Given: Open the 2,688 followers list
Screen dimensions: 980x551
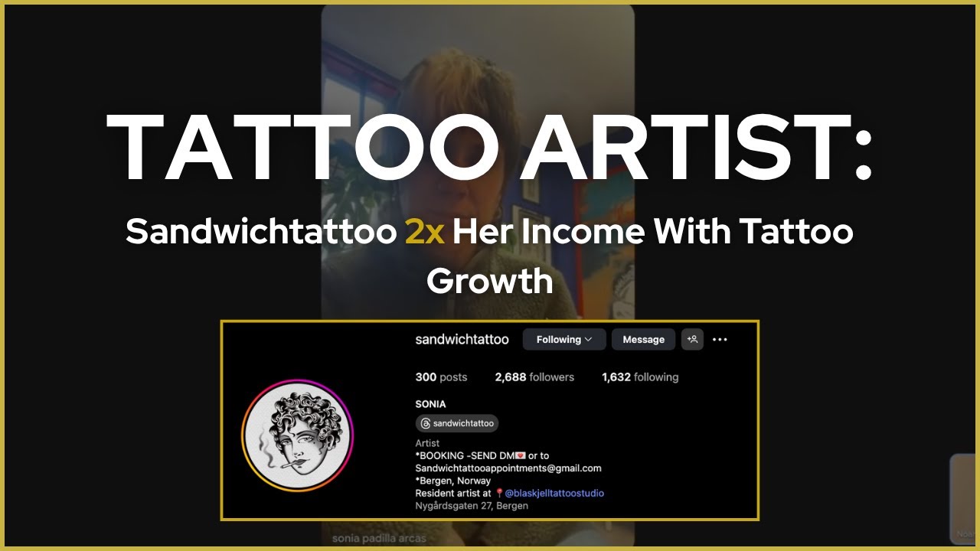Looking at the screenshot, I should (x=534, y=377).
